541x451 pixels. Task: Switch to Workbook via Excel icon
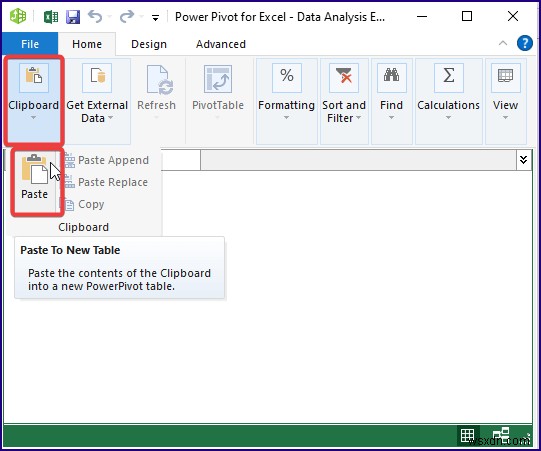51,17
